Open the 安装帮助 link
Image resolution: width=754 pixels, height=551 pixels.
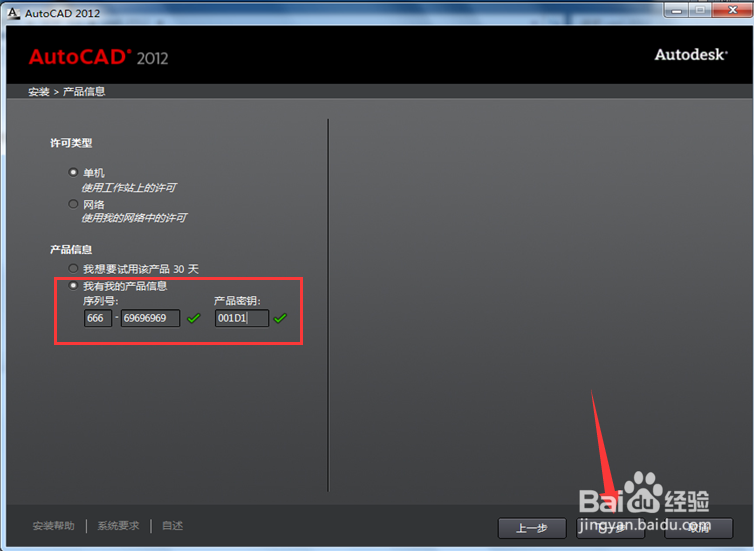[53, 526]
